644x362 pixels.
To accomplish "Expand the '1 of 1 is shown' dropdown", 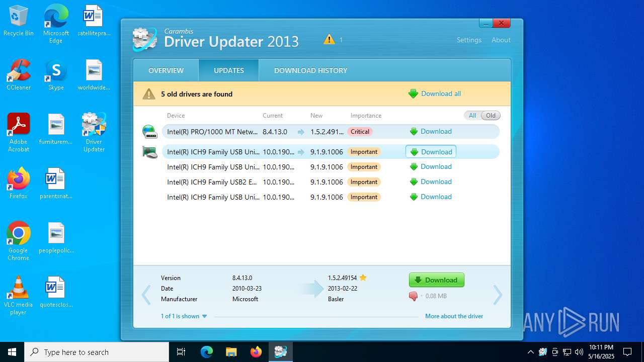I will tap(184, 316).
